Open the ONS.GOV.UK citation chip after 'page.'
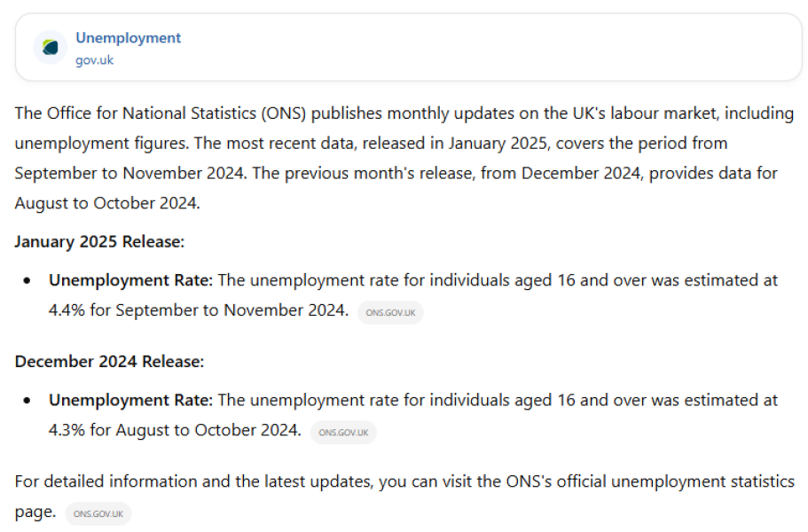 click(x=98, y=514)
